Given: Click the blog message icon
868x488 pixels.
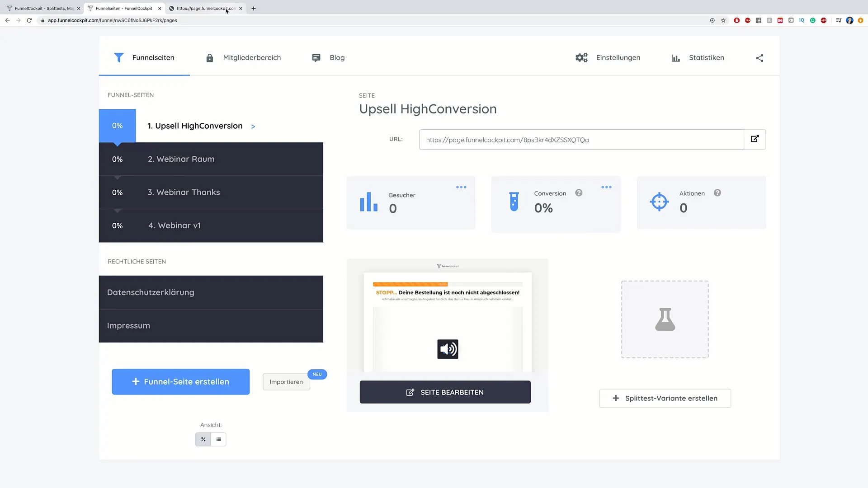Looking at the screenshot, I should (x=316, y=58).
